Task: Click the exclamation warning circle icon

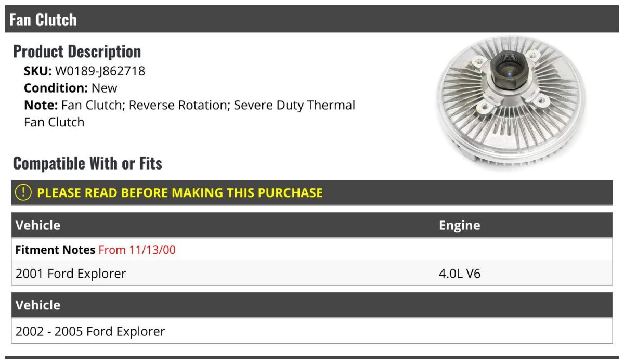Action: click(x=23, y=192)
